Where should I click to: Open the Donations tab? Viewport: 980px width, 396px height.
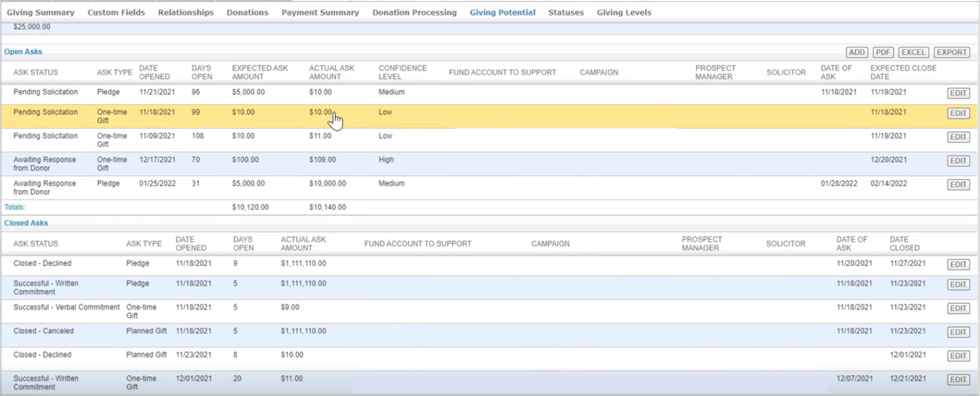[248, 13]
